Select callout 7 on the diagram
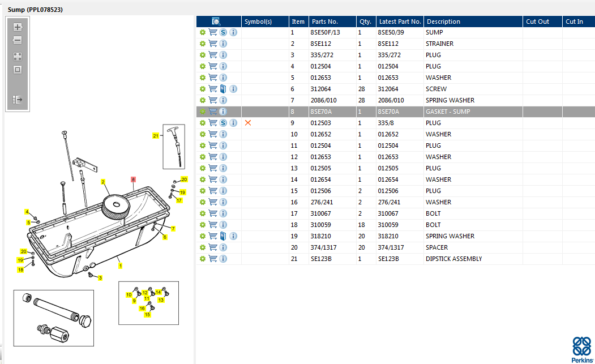This screenshot has width=595, height=364. pyautogui.click(x=173, y=229)
